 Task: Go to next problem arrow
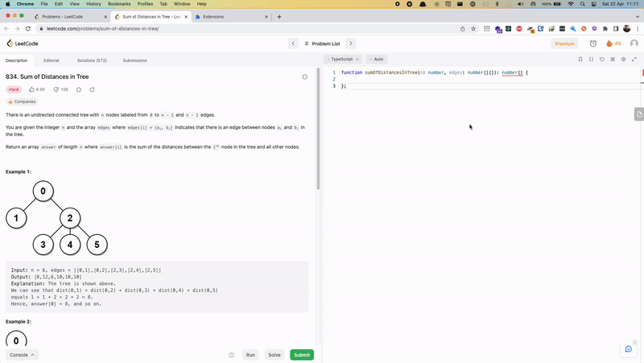(351, 43)
